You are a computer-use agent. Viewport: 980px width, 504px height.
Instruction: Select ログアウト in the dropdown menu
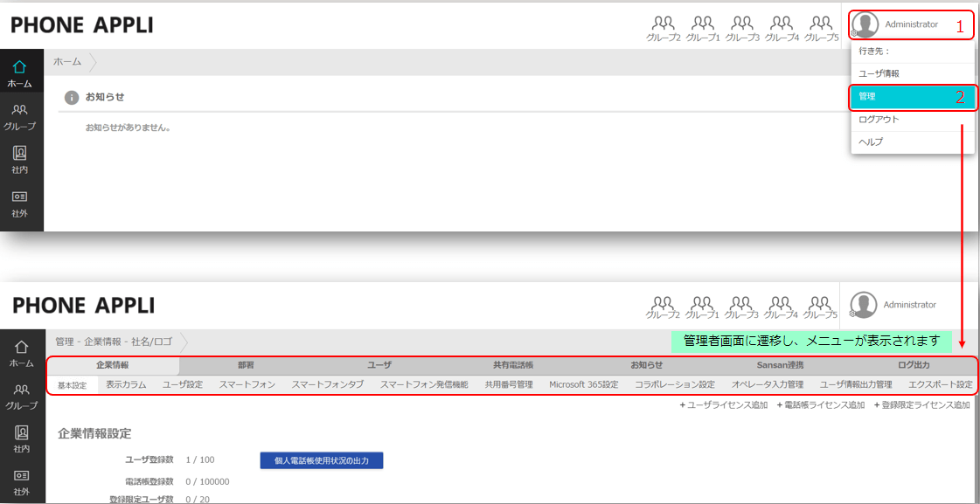(913, 120)
